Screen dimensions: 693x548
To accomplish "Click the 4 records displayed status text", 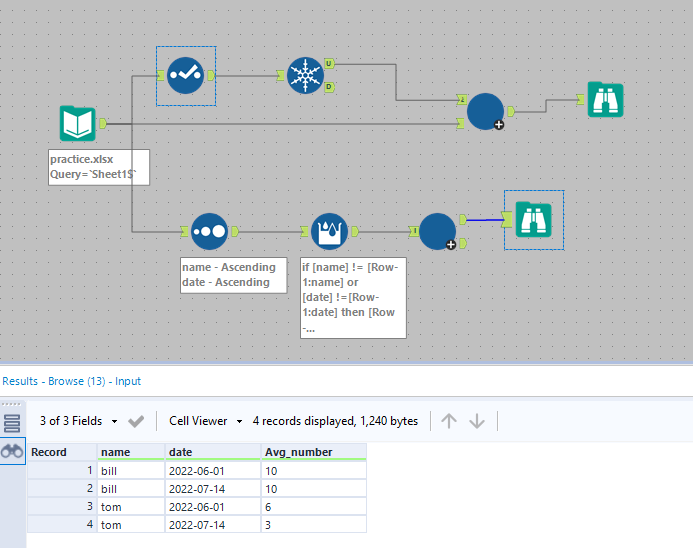I will click(335, 421).
